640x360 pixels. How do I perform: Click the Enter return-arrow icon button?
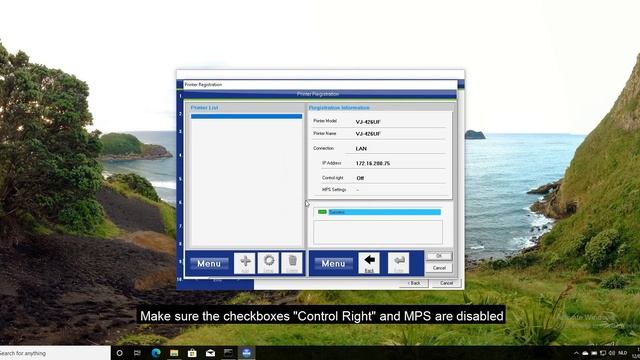398,263
